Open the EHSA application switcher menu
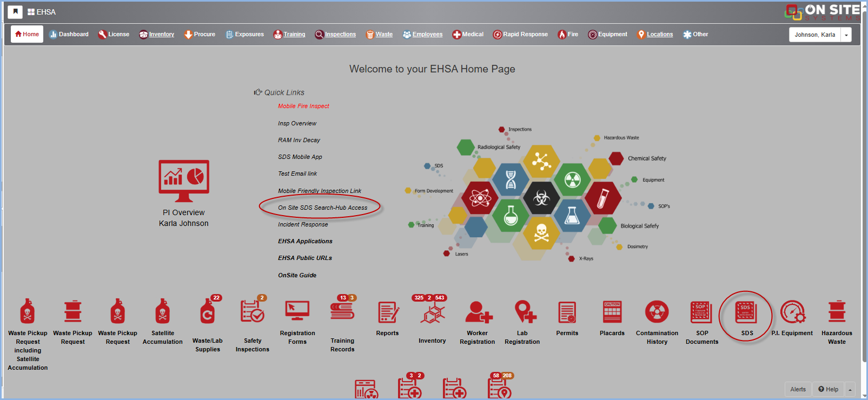Screen dimensions: 868x400 [42, 12]
